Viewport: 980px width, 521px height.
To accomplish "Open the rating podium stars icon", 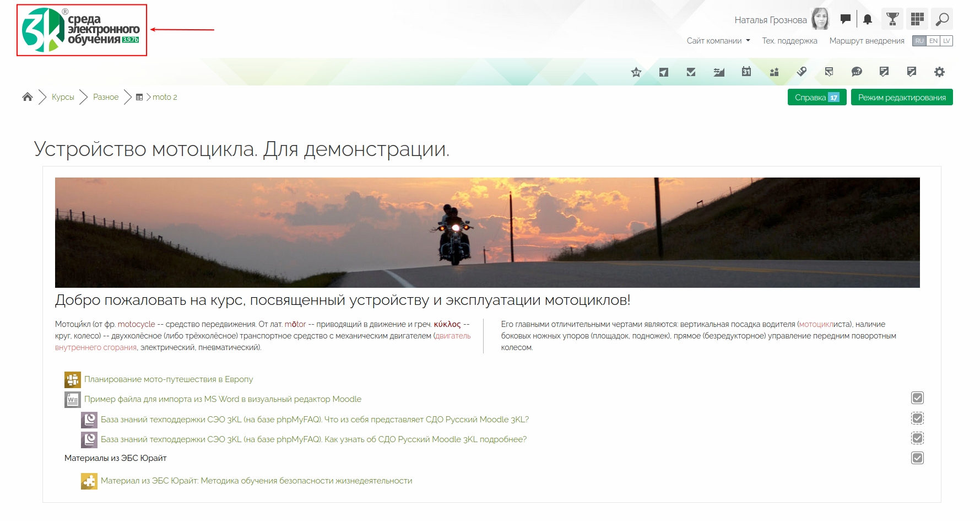I will pos(774,72).
